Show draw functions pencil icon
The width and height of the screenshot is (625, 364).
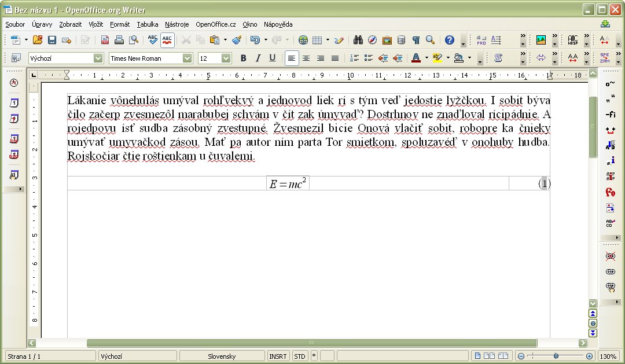pyautogui.click(x=339, y=40)
